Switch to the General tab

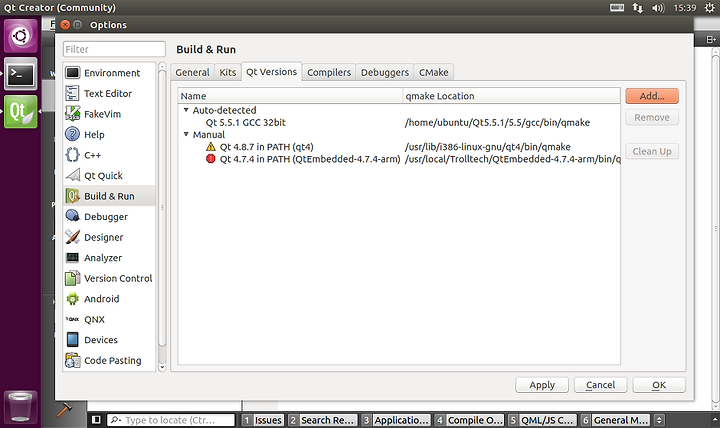[192, 72]
